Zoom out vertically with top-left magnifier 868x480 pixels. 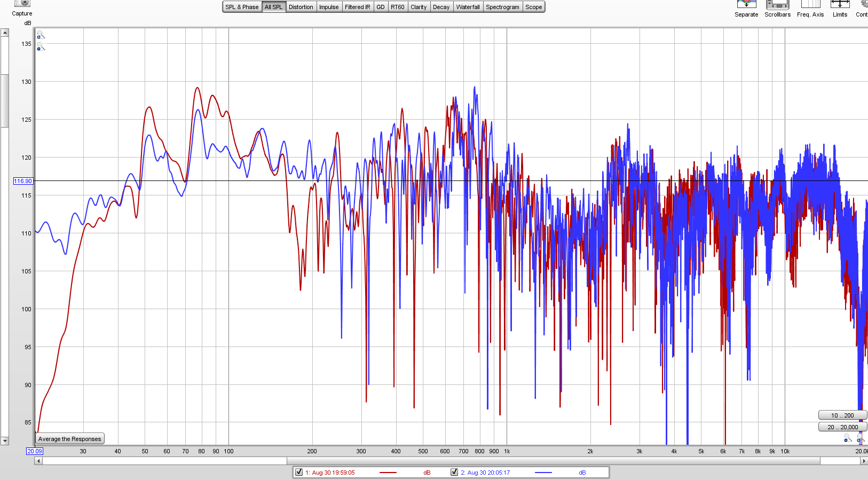(41, 47)
